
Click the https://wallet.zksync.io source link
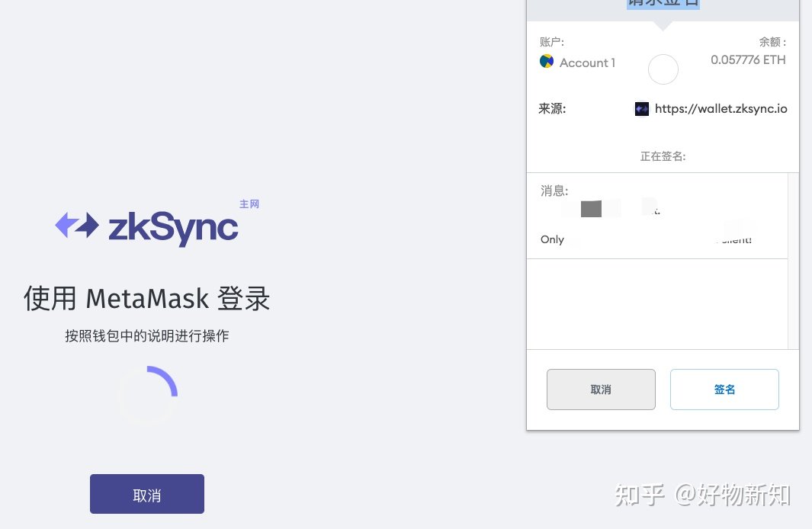pyautogui.click(x=721, y=109)
